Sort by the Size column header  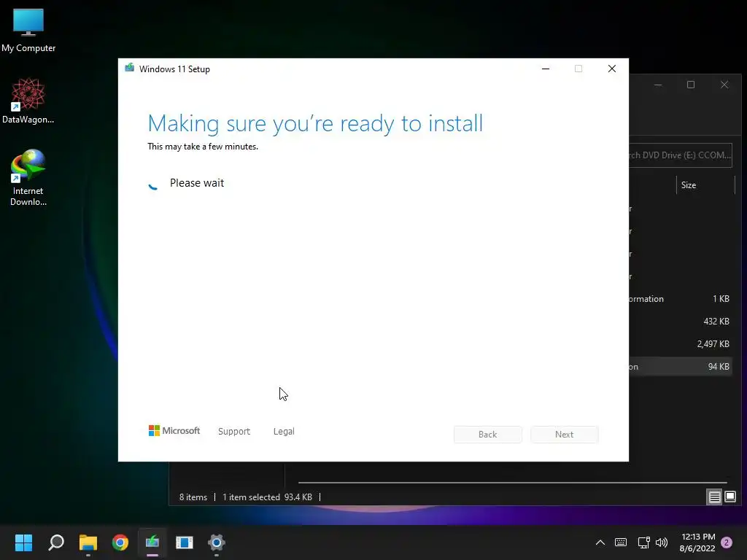click(705, 185)
